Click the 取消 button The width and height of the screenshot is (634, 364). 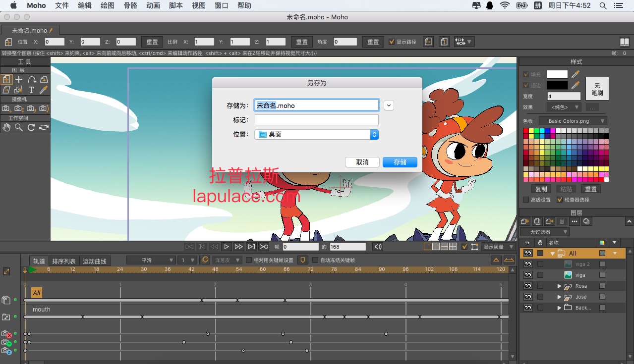click(362, 162)
